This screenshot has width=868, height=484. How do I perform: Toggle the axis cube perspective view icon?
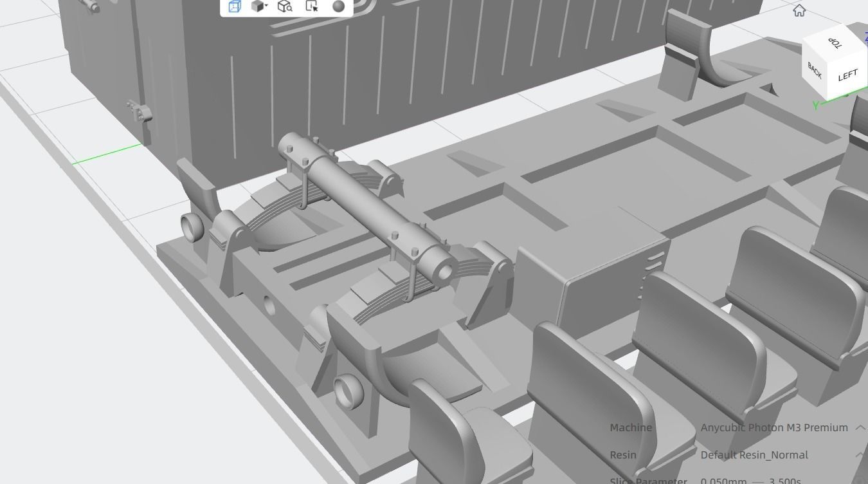pyautogui.click(x=235, y=6)
